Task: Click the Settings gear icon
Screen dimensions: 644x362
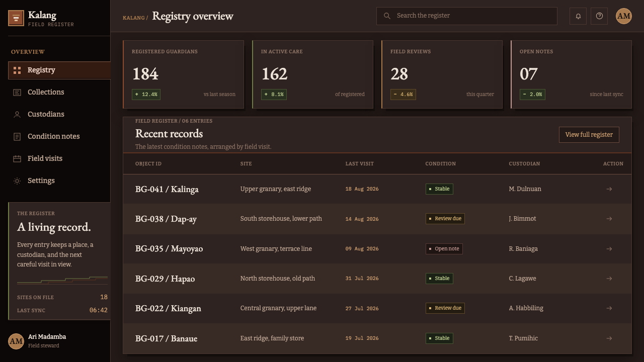Action: (17, 181)
